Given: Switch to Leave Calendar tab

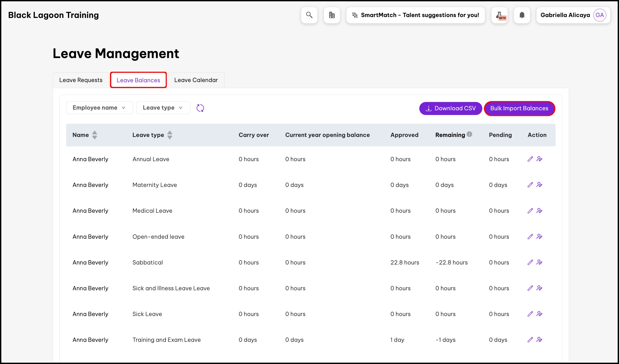Looking at the screenshot, I should coord(196,80).
